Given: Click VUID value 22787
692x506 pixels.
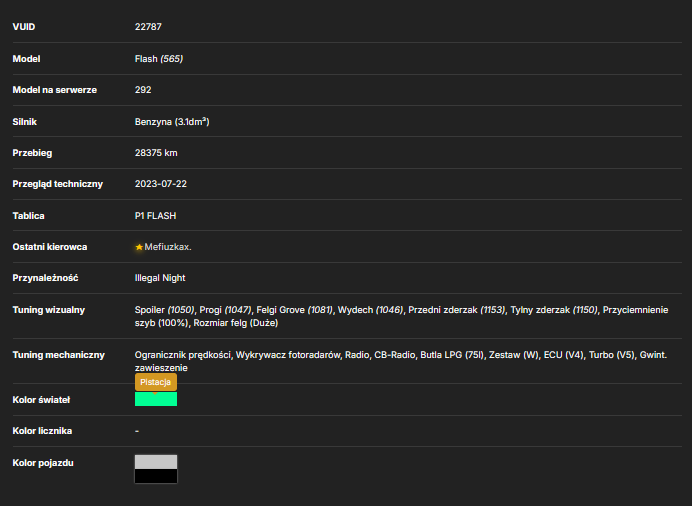Looking at the screenshot, I should tap(148, 27).
